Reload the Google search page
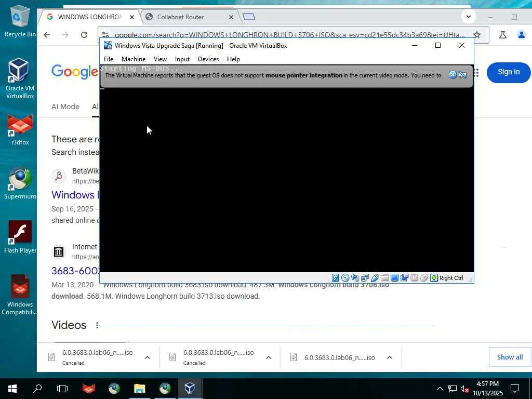This screenshot has height=399, width=532. [x=84, y=35]
